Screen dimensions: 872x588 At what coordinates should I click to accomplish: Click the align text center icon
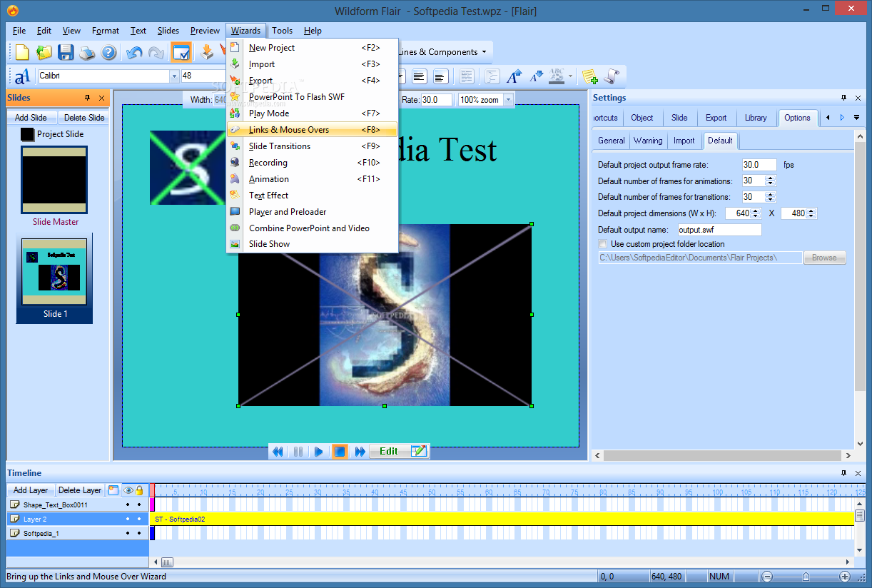419,76
